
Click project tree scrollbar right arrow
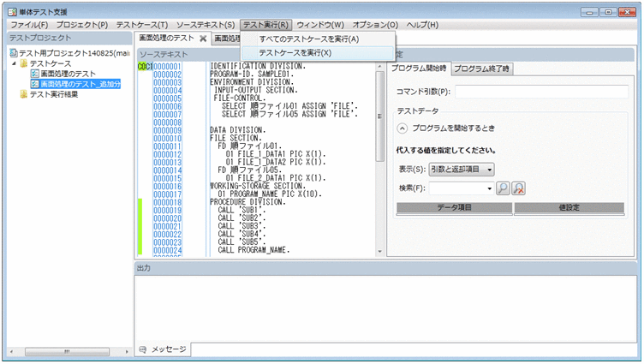pos(127,352)
